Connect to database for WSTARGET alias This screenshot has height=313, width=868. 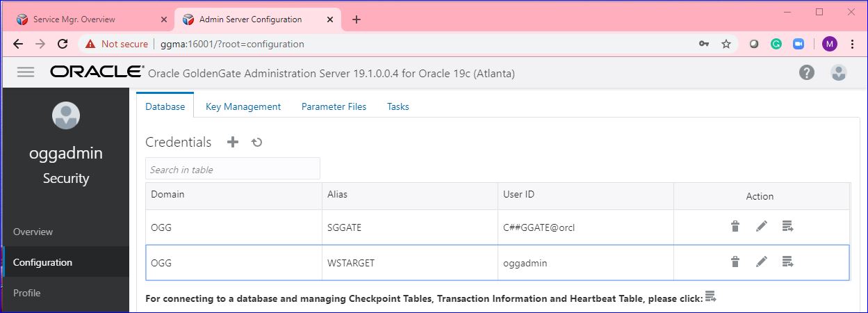tap(787, 262)
